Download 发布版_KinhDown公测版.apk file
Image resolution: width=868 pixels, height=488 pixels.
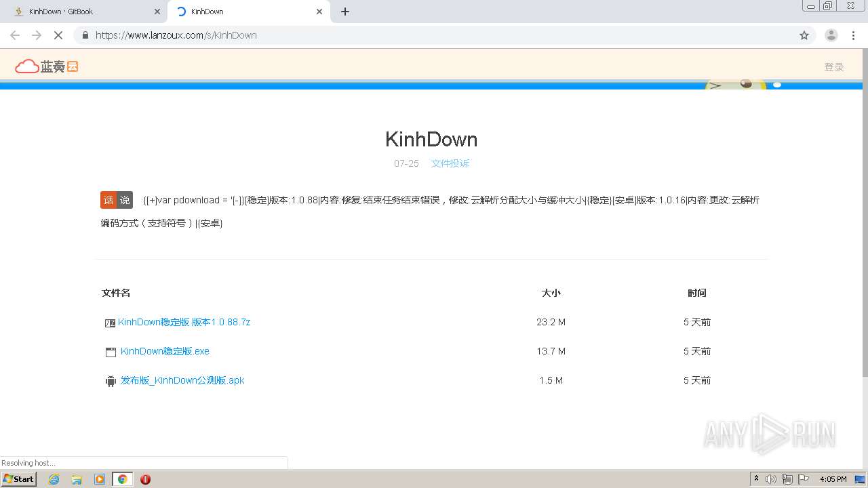(x=182, y=380)
